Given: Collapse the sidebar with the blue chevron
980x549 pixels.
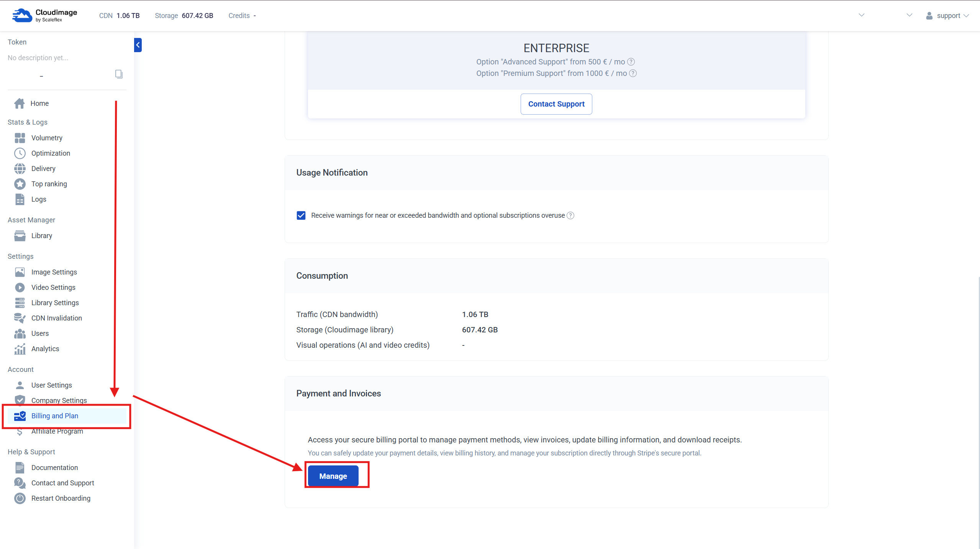Looking at the screenshot, I should pos(138,45).
